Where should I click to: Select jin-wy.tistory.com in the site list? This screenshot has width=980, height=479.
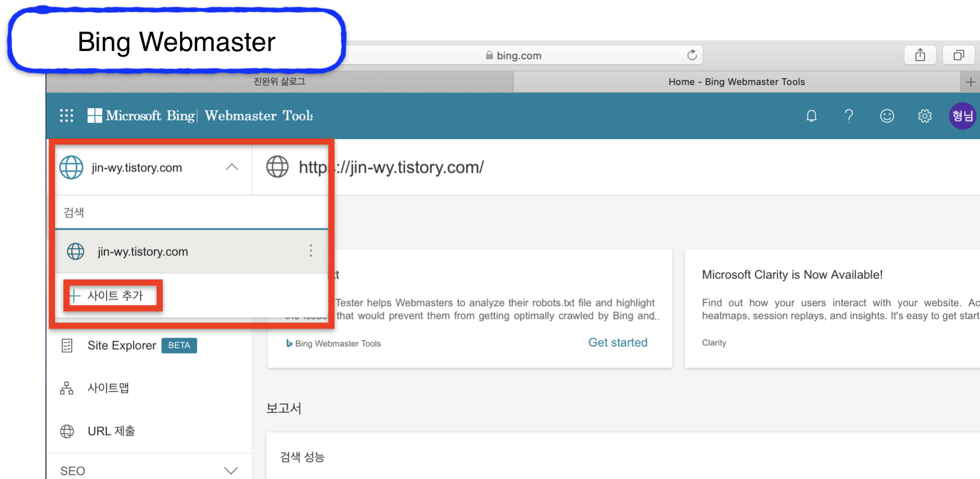click(x=191, y=251)
